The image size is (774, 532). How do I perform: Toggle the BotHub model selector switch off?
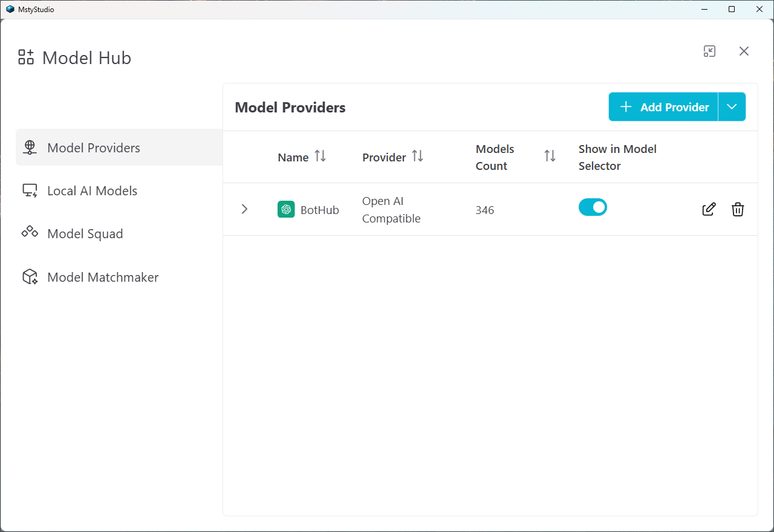[593, 207]
